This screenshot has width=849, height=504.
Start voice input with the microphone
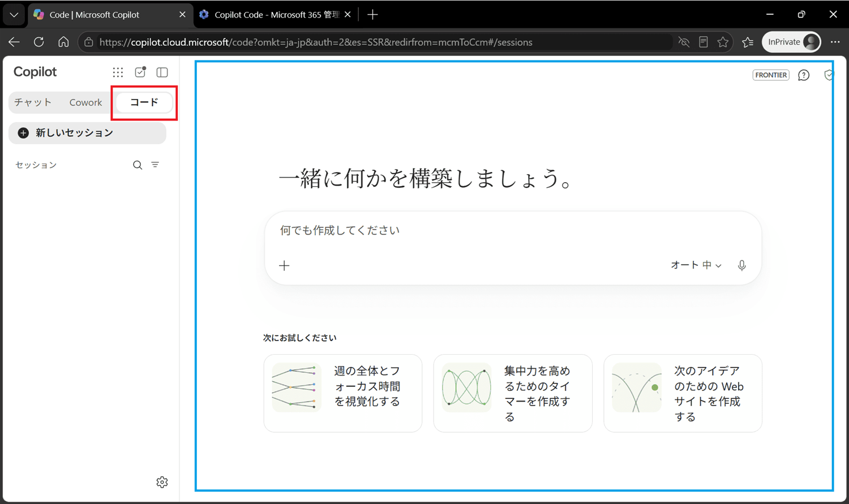coord(741,265)
